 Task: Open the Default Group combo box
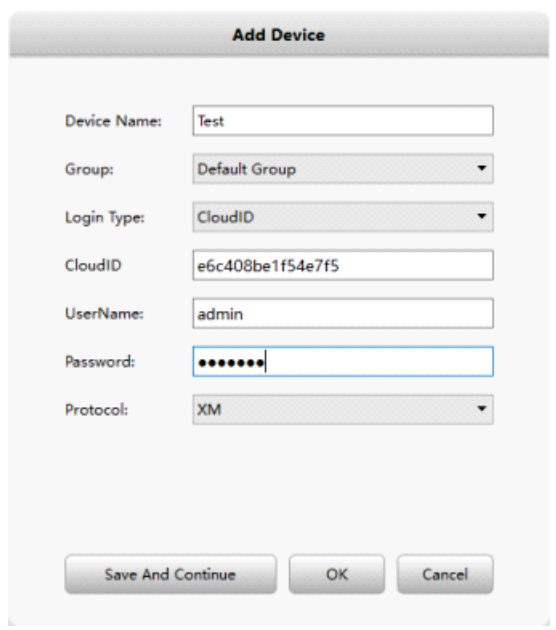tap(343, 169)
